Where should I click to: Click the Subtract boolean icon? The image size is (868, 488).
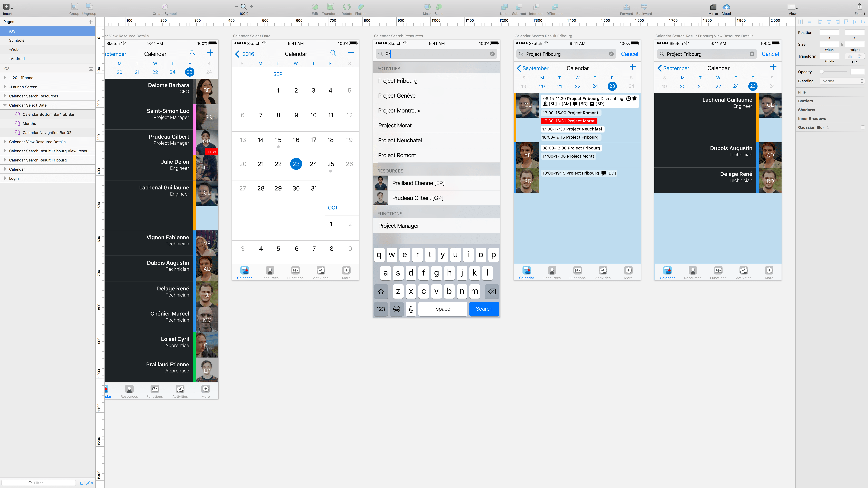pos(519,7)
